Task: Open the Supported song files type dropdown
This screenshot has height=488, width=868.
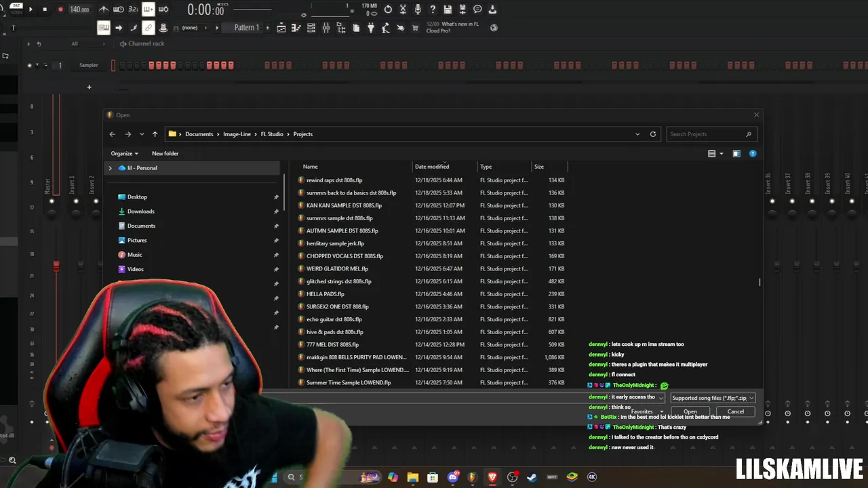Action: click(x=713, y=399)
